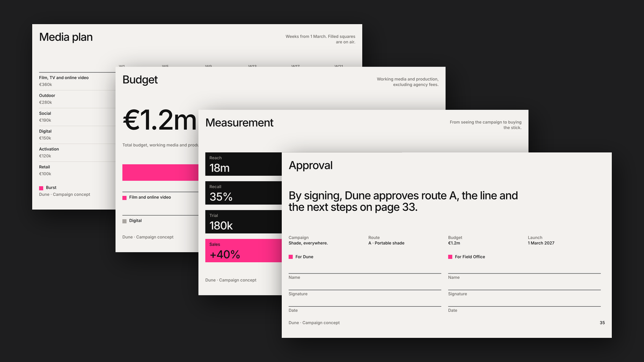Viewport: 644px width, 362px height.
Task: Click the Budget slide title
Action: tap(140, 79)
